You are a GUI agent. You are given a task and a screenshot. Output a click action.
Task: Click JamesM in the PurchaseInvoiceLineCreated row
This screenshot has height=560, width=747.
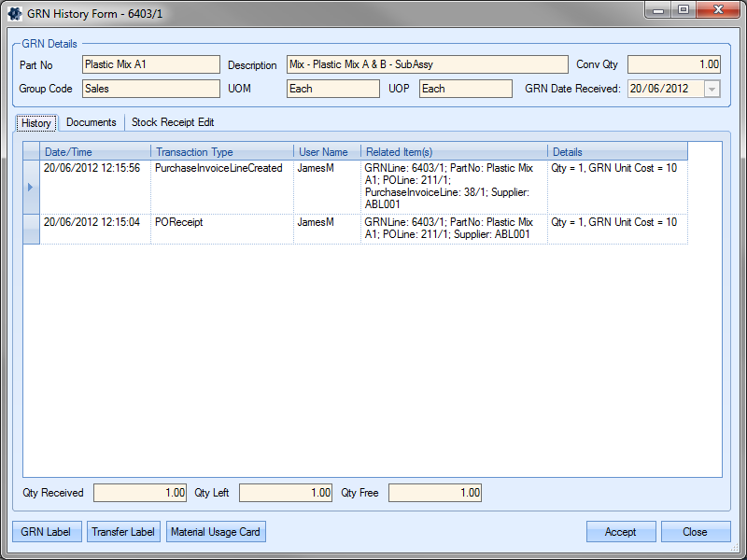tap(328, 188)
